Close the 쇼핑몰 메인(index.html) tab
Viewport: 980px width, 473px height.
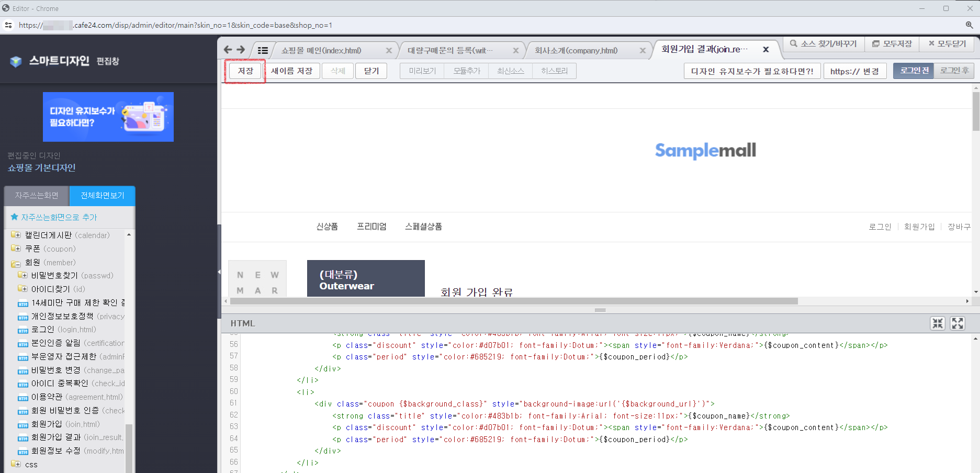click(389, 51)
